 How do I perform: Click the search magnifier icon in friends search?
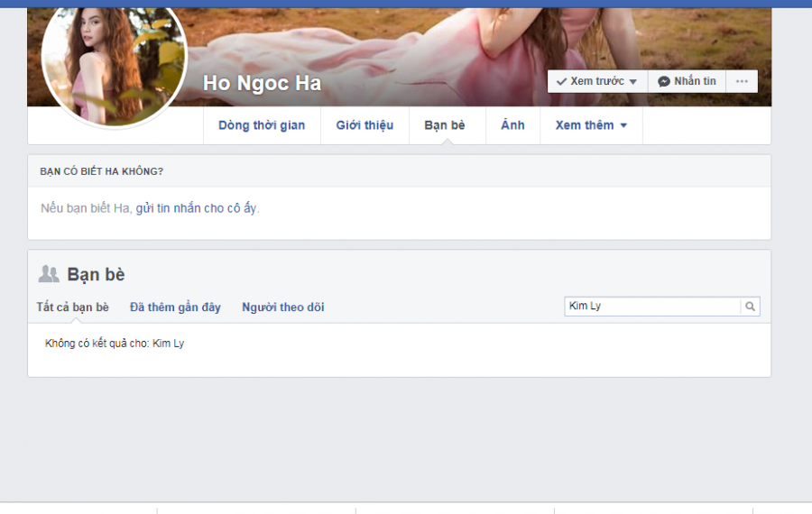750,307
